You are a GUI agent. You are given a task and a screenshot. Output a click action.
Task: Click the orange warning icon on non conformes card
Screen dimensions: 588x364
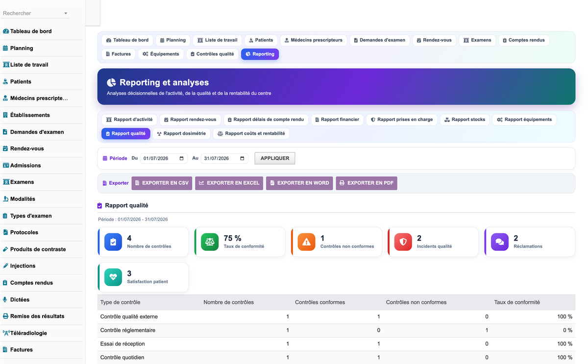[x=306, y=242]
